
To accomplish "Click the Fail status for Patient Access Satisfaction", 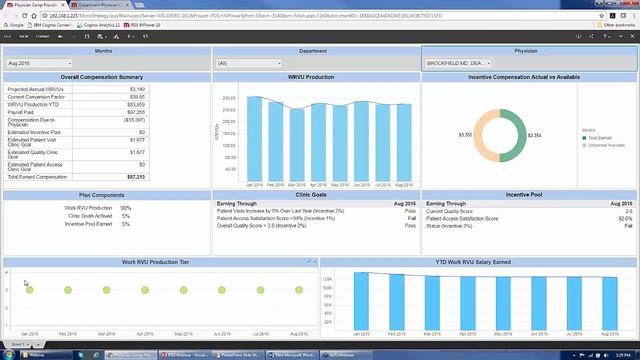I will point(411,218).
